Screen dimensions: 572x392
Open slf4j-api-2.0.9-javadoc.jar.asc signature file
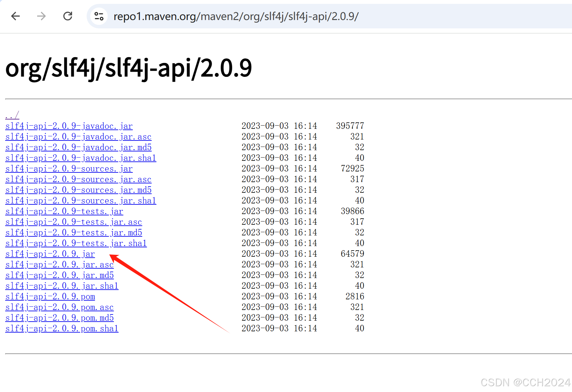[x=78, y=137]
